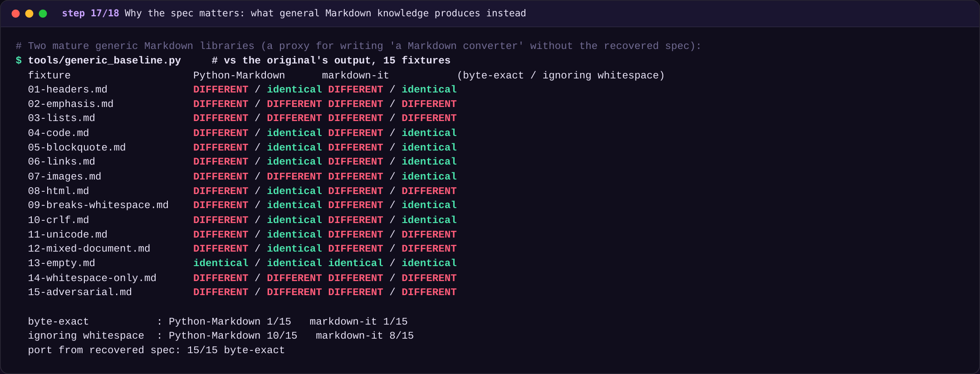Click the title 'Why the spec matters' text
This screenshot has height=374, width=980.
182,13
